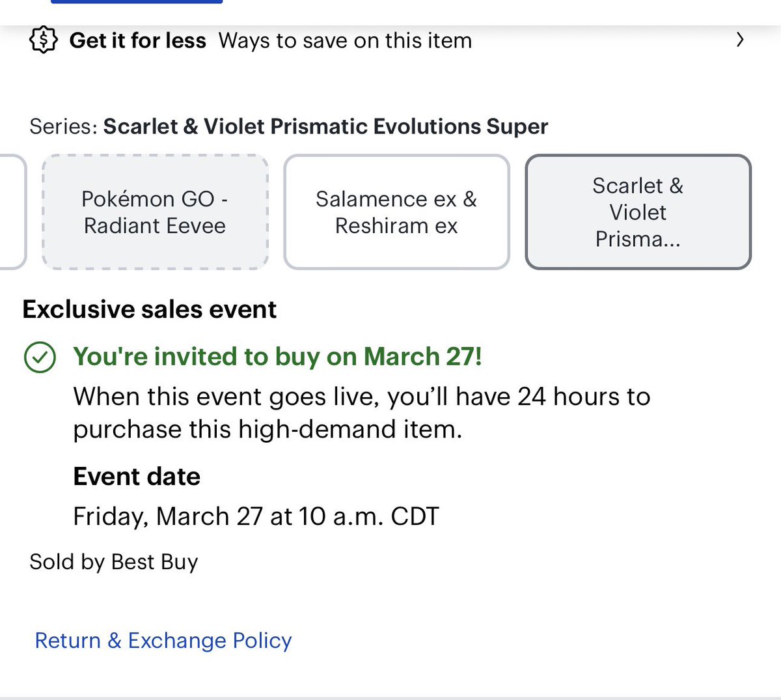The width and height of the screenshot is (781, 700).
Task: Select the partially visible series option at left edge
Action: (x=12, y=212)
